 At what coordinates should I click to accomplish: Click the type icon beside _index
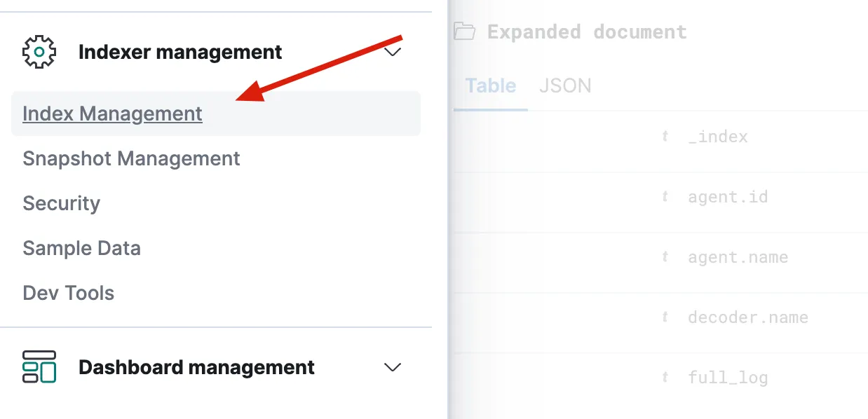coord(665,137)
